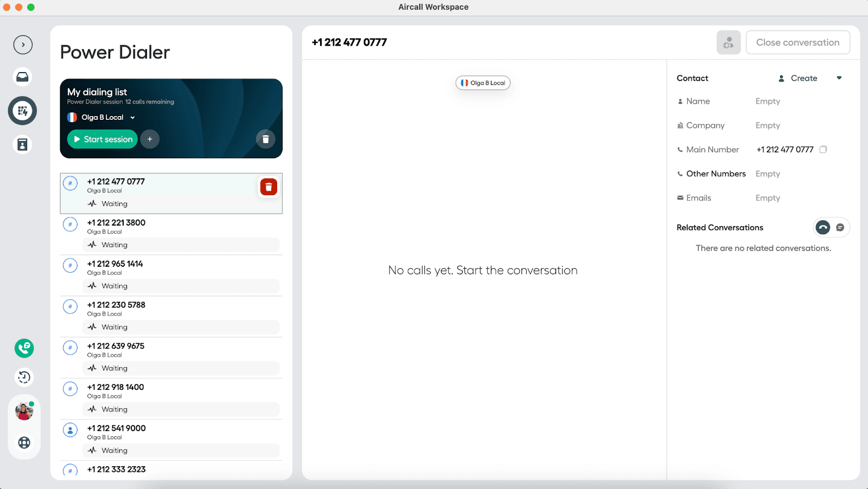The height and width of the screenshot is (489, 868).
Task: Toggle related conversations to calls view
Action: 823,228
